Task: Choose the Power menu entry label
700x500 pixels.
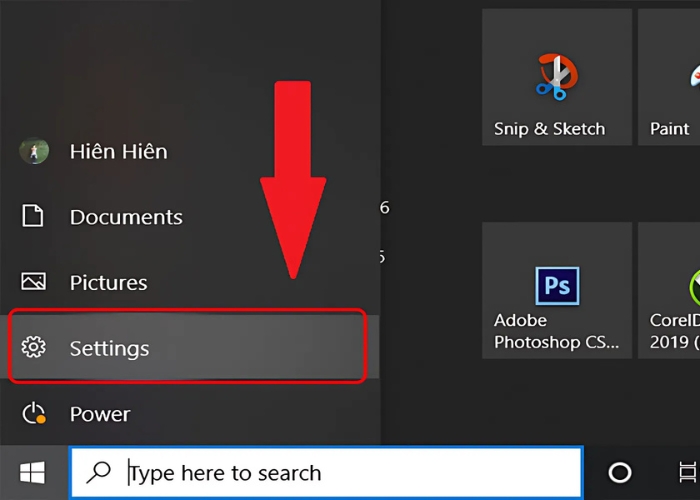Action: coord(100,414)
